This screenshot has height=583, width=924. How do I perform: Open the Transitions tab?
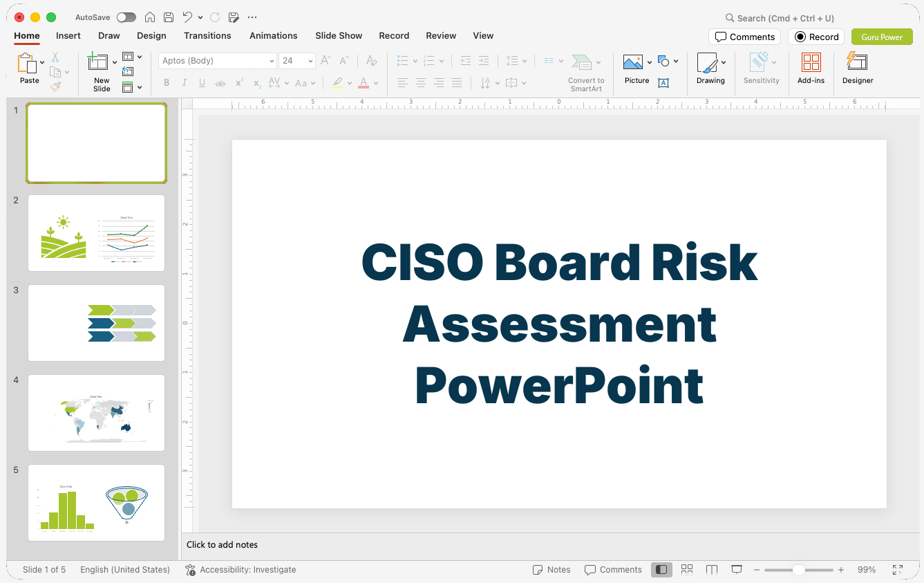pyautogui.click(x=207, y=36)
